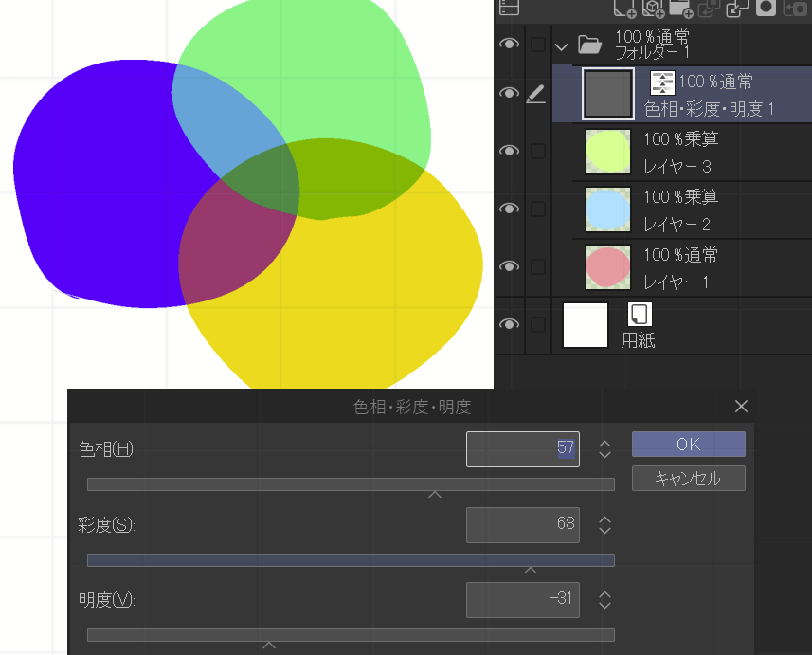Click the 彩度 slider track

pyautogui.click(x=351, y=559)
